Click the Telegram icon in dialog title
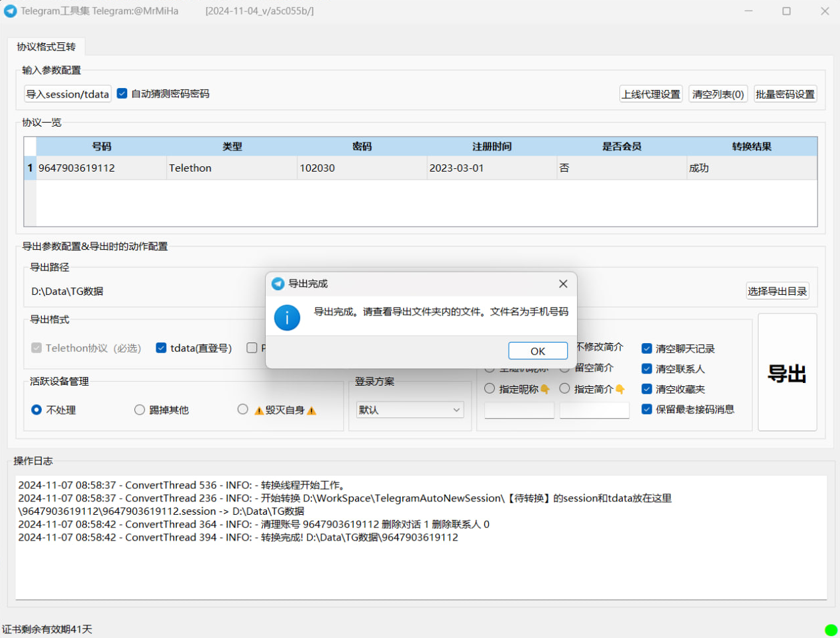The height and width of the screenshot is (638, 840). point(278,284)
